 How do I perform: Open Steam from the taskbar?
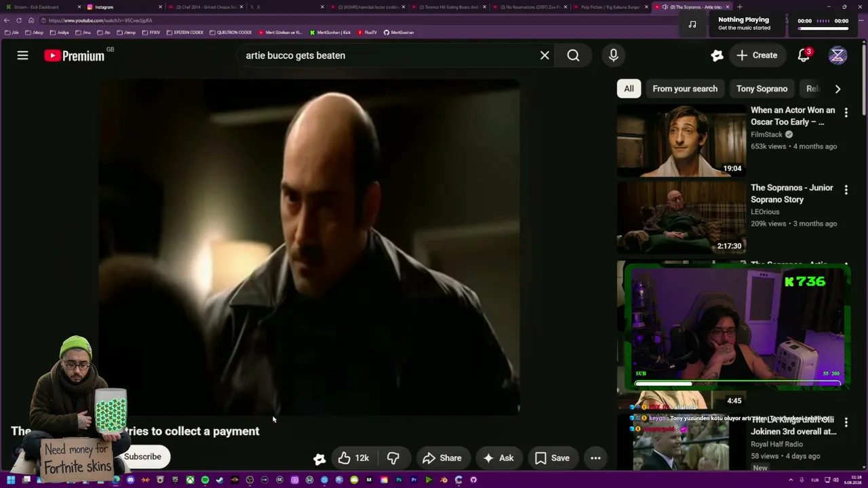[220, 480]
